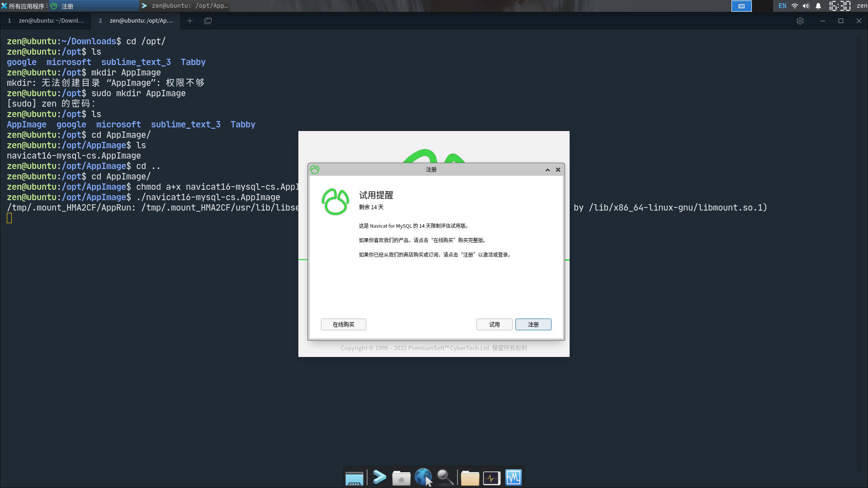868x488 pixels.
Task: Launch the web browser globe in dock
Action: 423,478
